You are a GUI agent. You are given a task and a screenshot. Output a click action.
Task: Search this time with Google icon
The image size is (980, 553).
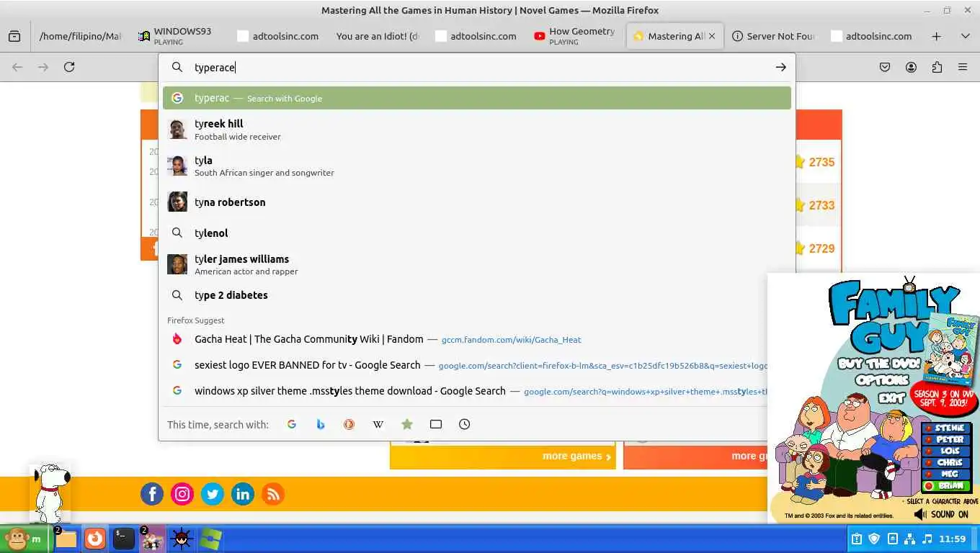point(292,424)
